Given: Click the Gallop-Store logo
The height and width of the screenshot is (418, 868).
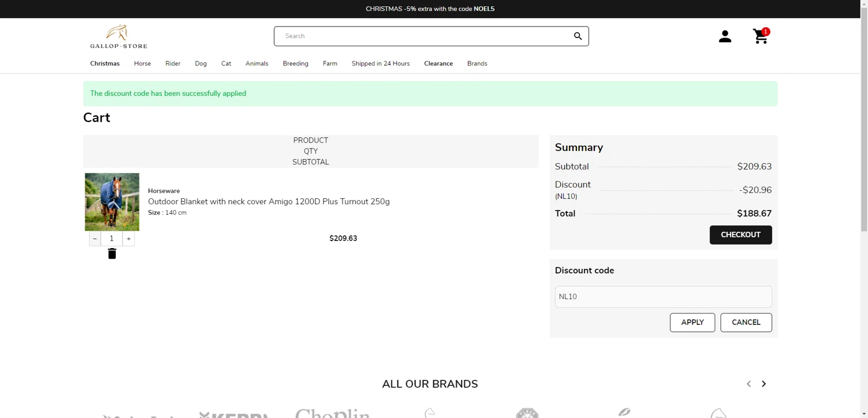Looking at the screenshot, I should [x=119, y=36].
